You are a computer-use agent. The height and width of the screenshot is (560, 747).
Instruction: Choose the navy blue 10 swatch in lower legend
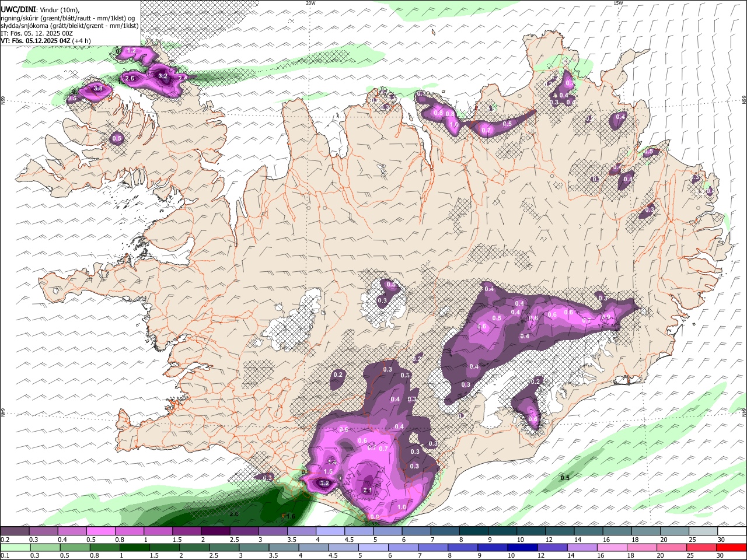coord(522,547)
